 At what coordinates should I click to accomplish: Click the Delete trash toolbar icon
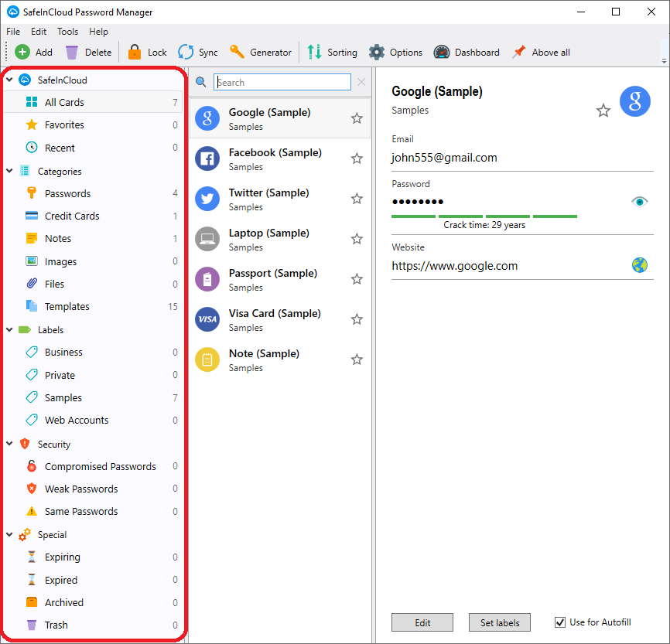click(72, 52)
